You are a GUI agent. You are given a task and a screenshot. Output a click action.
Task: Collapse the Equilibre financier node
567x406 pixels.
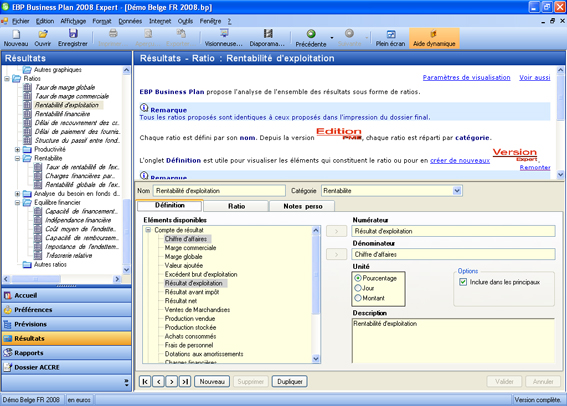(17, 202)
